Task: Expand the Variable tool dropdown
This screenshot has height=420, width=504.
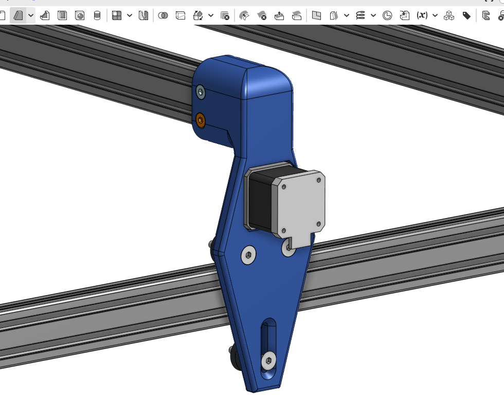Action: [435, 15]
